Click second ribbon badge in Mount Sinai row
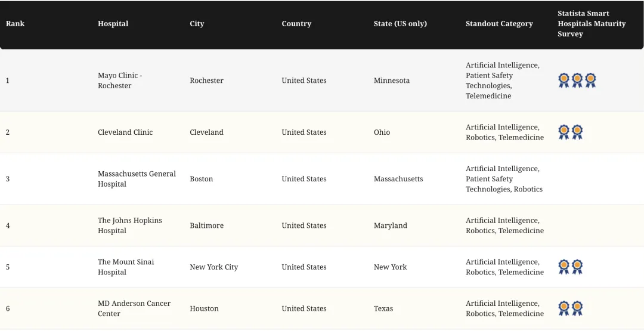 (x=577, y=267)
